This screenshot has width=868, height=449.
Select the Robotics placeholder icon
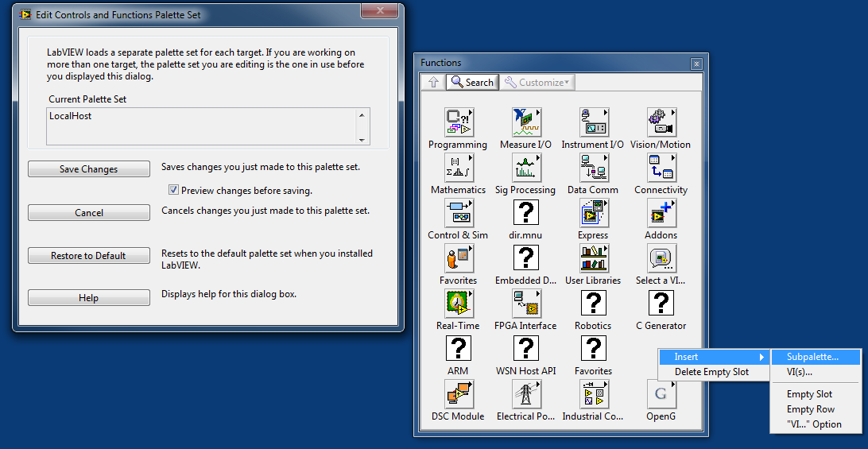click(x=594, y=304)
